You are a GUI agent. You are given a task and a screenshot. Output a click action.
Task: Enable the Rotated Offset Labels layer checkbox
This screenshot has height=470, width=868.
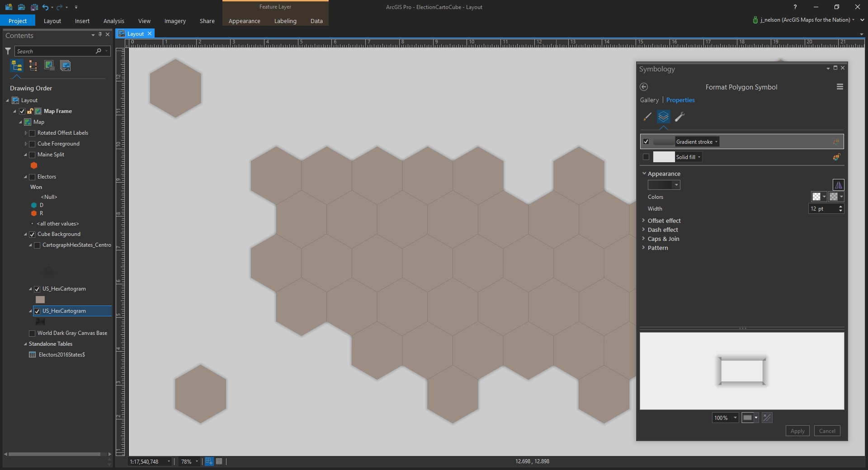[32, 133]
